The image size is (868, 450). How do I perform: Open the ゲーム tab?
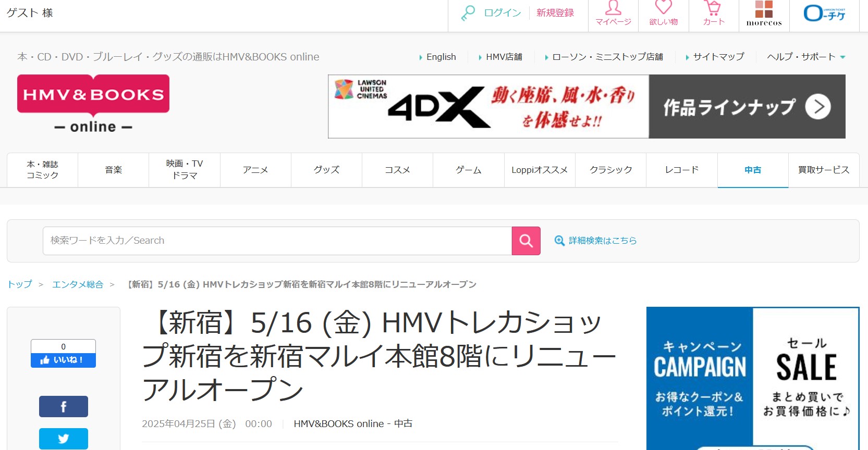tap(469, 170)
